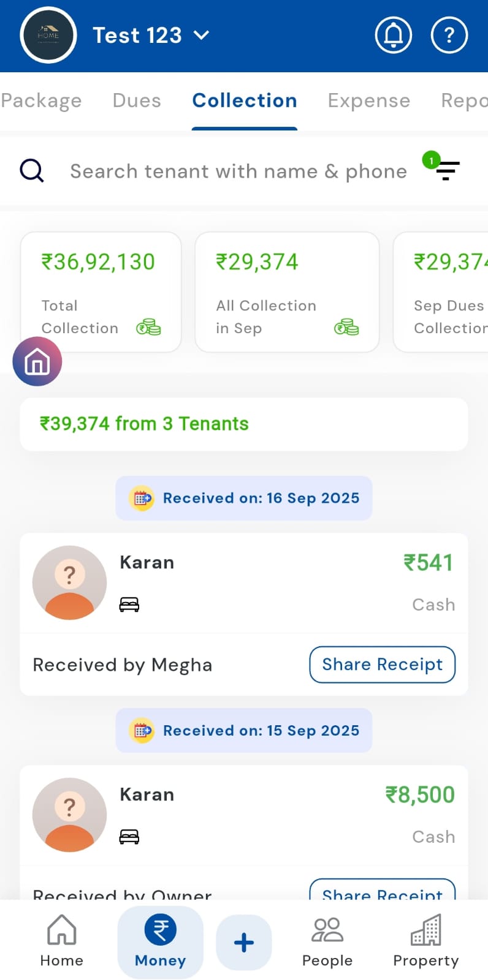
Task: Open the filter icon with badge
Action: point(446,170)
